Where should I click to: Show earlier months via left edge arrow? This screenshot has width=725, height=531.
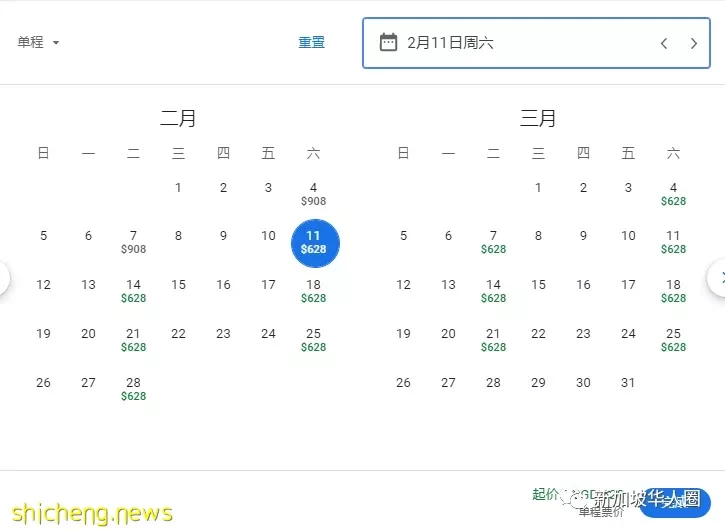(2, 278)
